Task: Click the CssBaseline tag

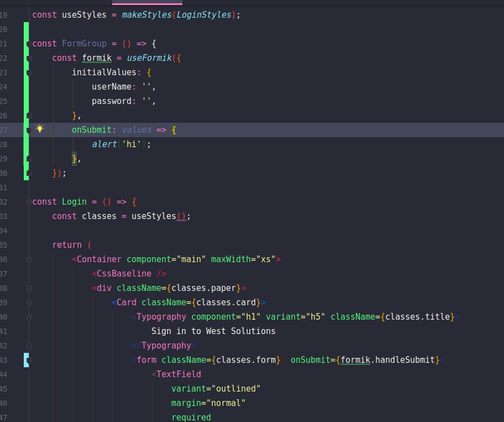Action: pyautogui.click(x=129, y=274)
